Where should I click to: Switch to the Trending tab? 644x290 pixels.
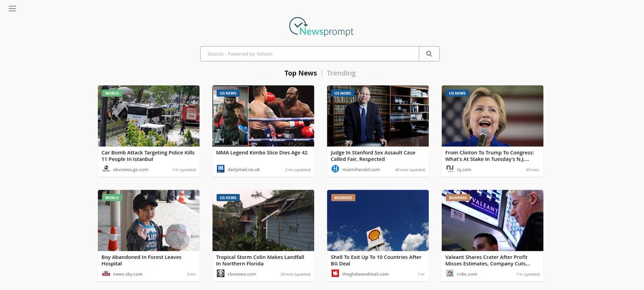341,73
